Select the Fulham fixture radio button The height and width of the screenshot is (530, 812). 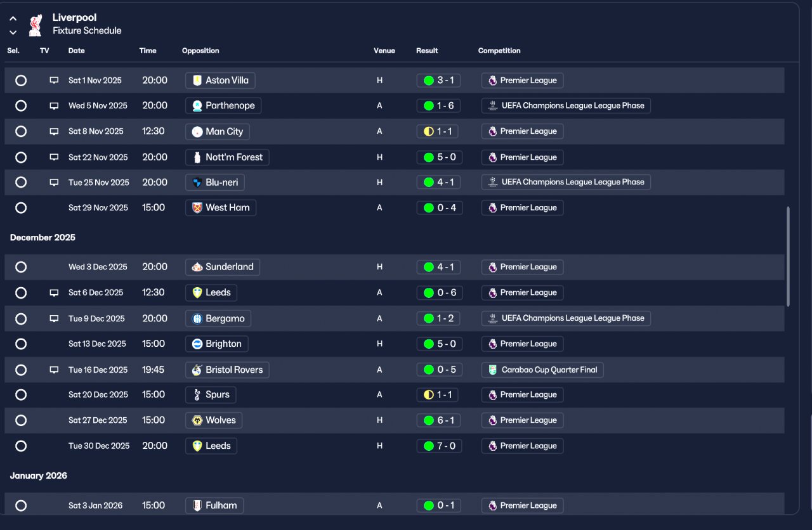point(21,505)
